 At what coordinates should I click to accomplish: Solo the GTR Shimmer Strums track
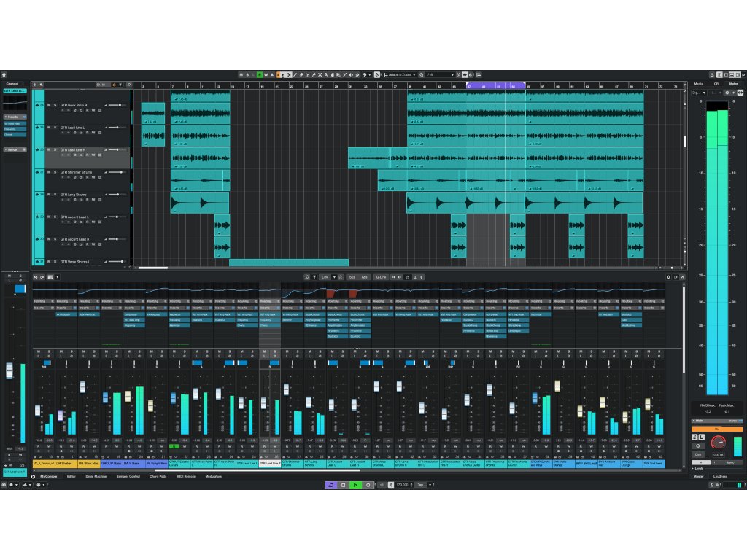point(55,172)
